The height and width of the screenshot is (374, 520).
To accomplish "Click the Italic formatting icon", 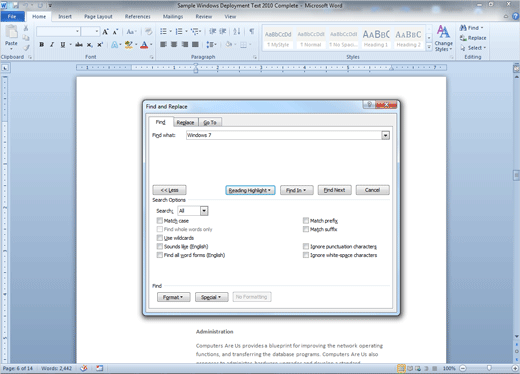I will (52, 45).
